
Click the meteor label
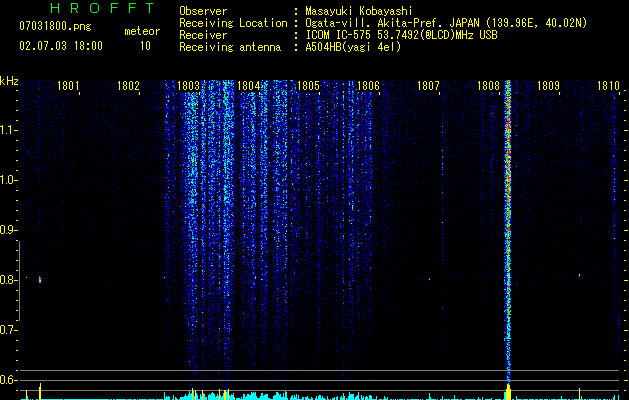[x=142, y=31]
